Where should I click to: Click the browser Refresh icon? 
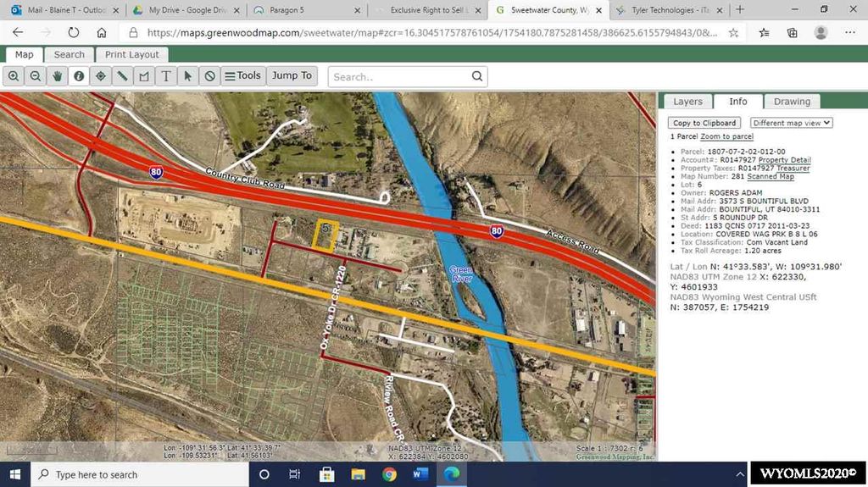coord(73,33)
